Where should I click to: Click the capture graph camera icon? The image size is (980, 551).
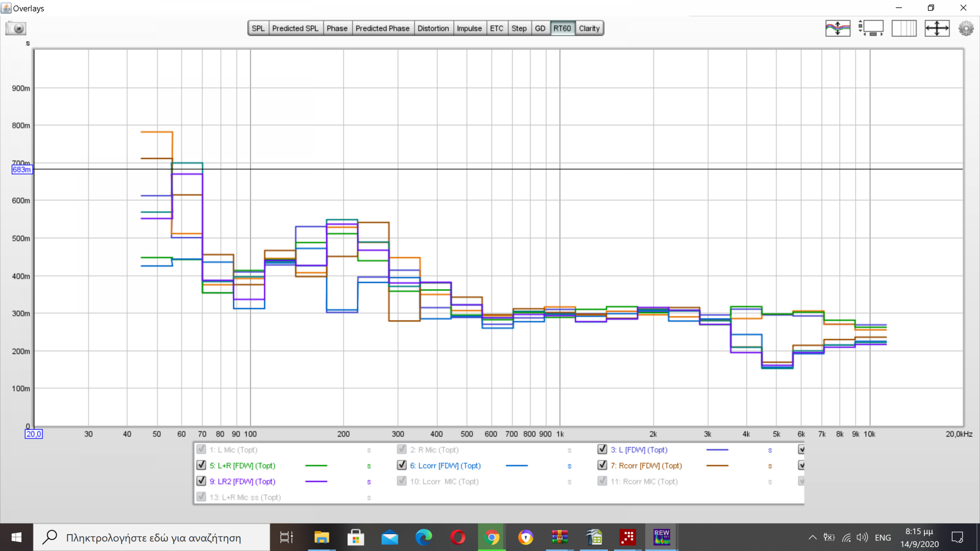pyautogui.click(x=16, y=29)
